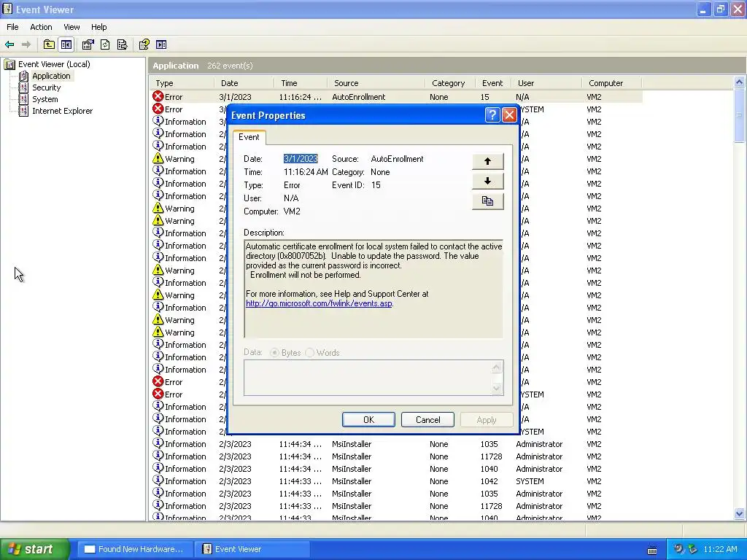Open the File menu
This screenshot has width=747, height=560.
click(12, 27)
